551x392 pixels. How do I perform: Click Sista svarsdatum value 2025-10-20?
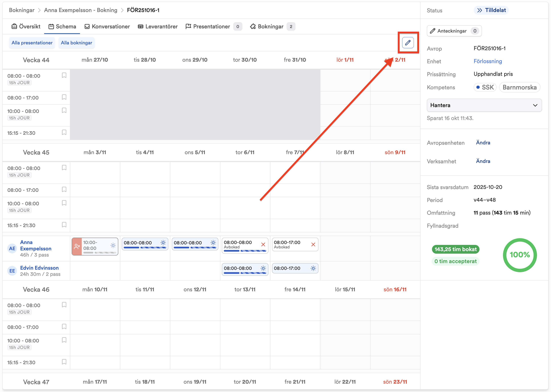point(488,187)
